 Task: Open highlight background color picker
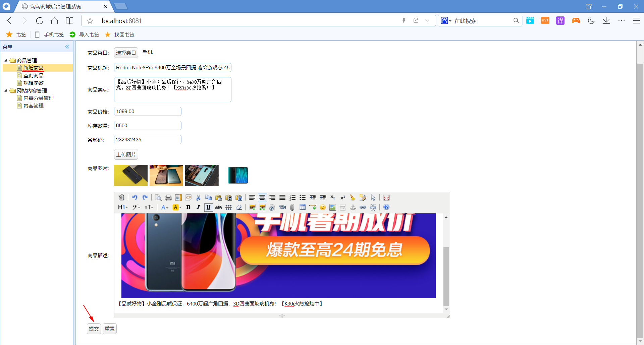(x=177, y=207)
